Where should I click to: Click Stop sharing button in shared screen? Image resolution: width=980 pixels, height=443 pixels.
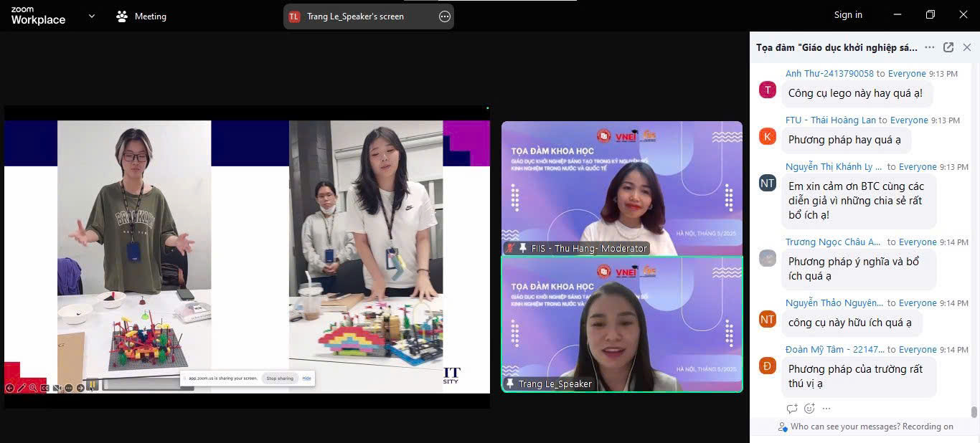280,378
